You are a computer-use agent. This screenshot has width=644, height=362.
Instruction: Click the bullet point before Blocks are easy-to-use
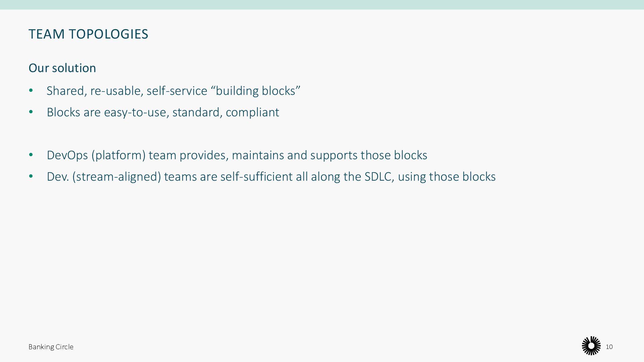(31, 112)
